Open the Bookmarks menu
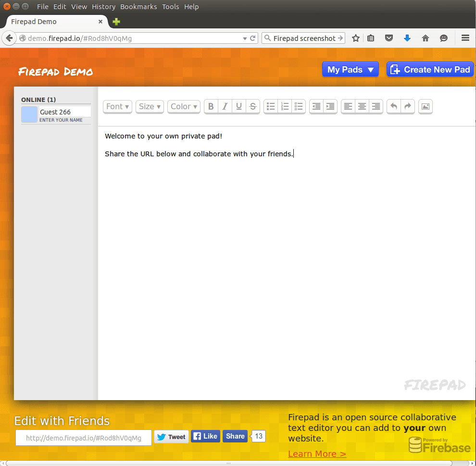 click(138, 7)
